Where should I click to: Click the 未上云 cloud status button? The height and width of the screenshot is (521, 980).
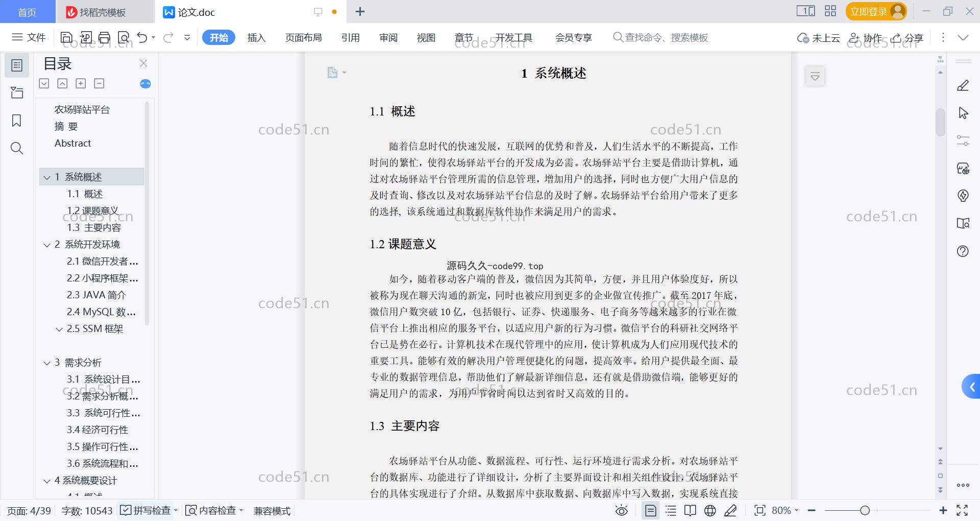point(819,38)
